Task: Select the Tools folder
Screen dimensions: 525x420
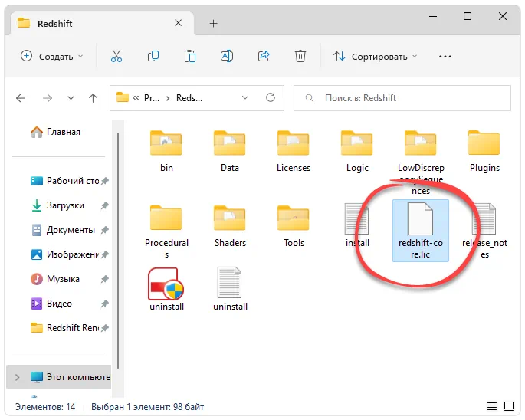Action: coord(294,226)
